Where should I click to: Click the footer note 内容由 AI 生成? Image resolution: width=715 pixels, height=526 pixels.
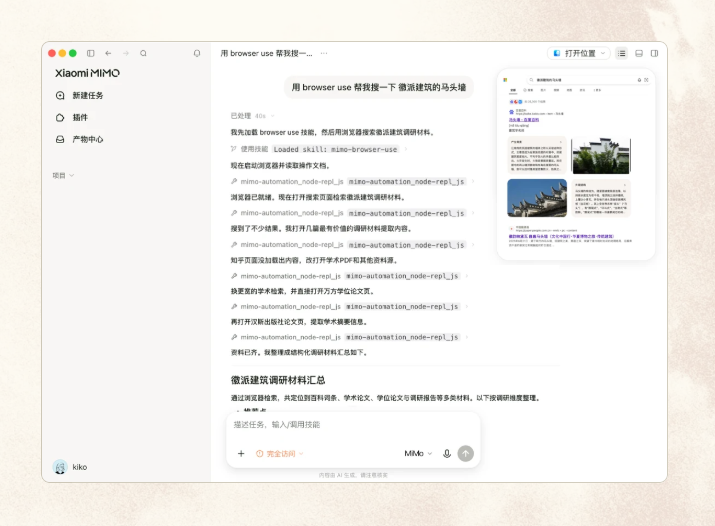[353, 475]
